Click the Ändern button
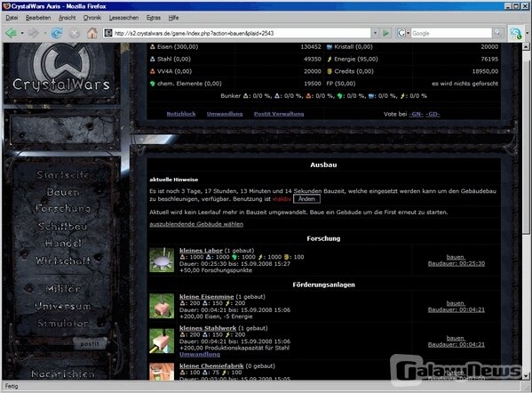The height and width of the screenshot is (393, 532). (x=306, y=199)
